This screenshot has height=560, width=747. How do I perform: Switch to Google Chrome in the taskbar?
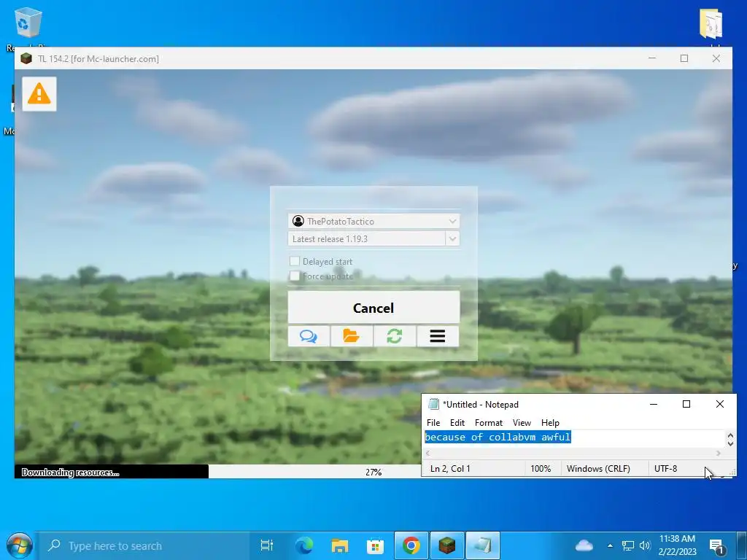(x=411, y=545)
